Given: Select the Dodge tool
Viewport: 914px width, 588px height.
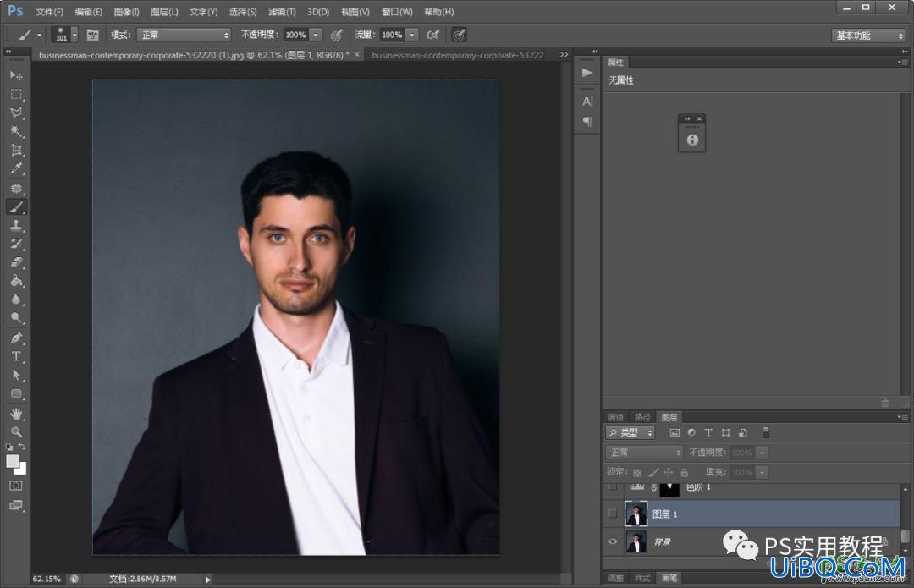Looking at the screenshot, I should click(x=16, y=318).
